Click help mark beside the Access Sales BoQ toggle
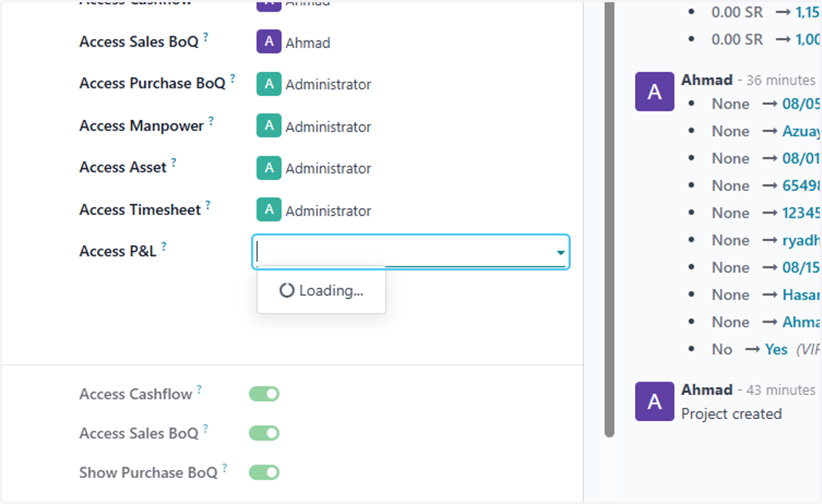The height and width of the screenshot is (504, 822). (206, 429)
